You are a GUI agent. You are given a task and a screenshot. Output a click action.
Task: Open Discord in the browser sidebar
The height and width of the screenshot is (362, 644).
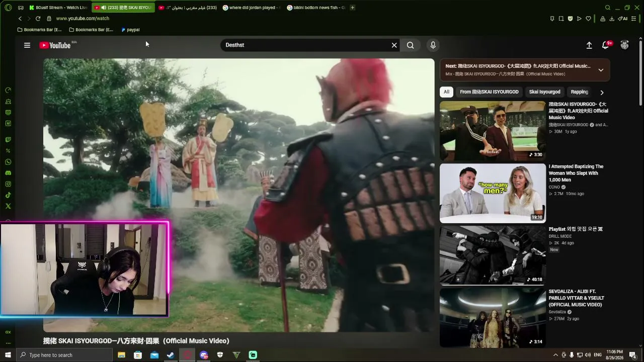point(8,173)
